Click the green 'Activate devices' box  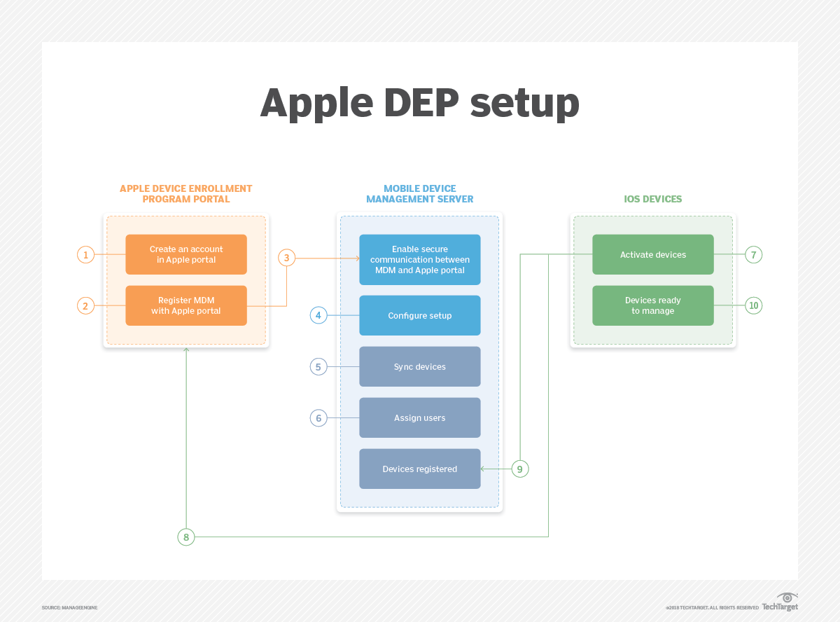coord(652,254)
